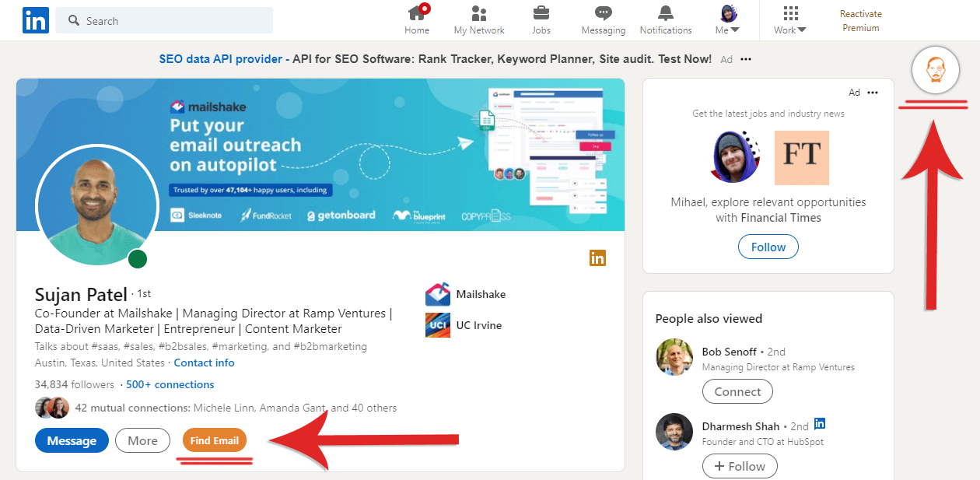Open options dots next to top banner ad
The width and height of the screenshot is (980, 480).
tap(746, 59)
